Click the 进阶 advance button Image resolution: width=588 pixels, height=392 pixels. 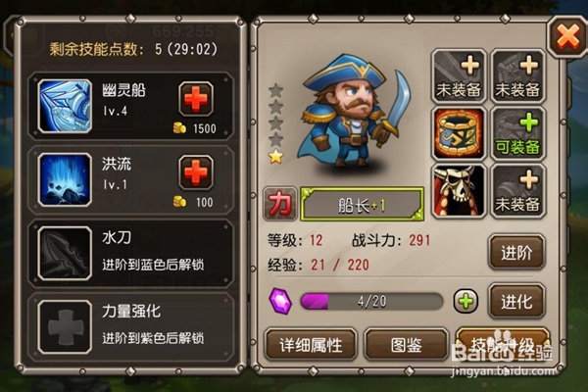point(516,253)
